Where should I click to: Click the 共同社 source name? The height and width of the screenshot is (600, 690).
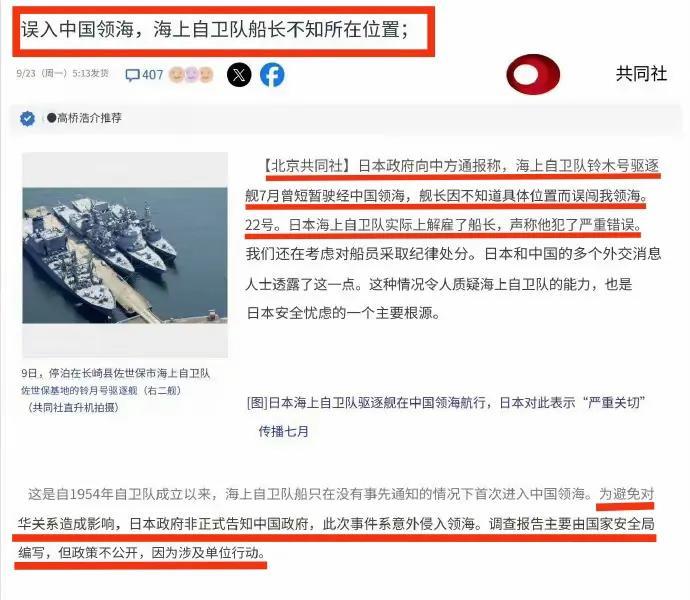point(641,74)
